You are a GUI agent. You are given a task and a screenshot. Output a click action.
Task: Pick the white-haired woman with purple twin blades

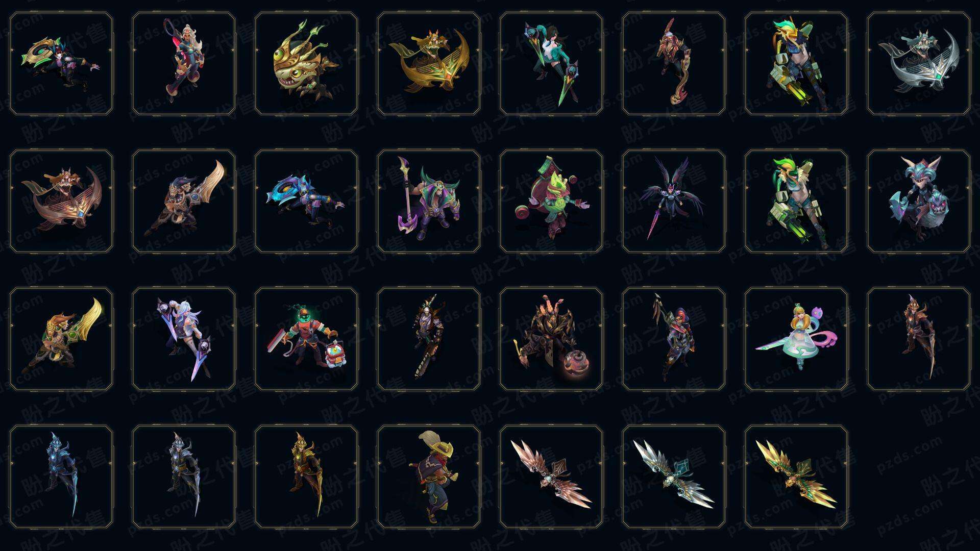click(x=184, y=339)
